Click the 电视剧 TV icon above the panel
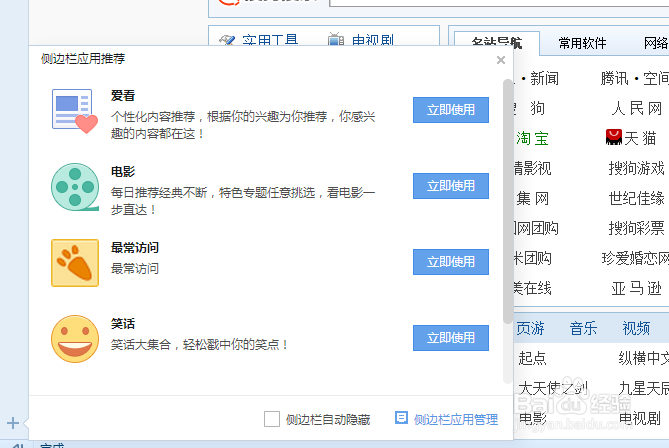Screen dimensions: 669x448 [x=336, y=39]
